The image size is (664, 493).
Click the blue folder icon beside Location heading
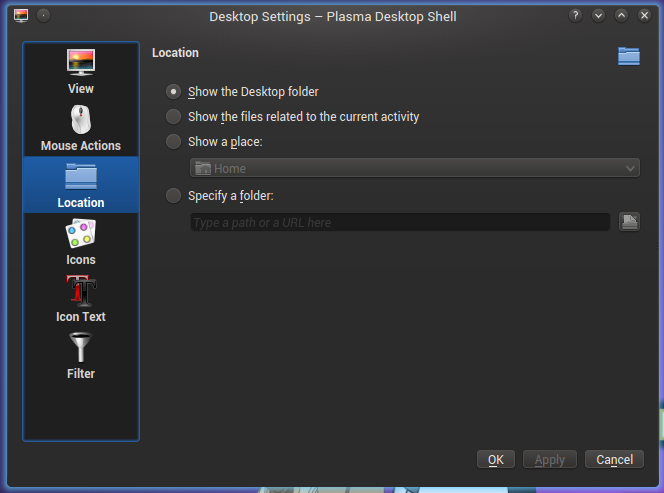pyautogui.click(x=629, y=56)
